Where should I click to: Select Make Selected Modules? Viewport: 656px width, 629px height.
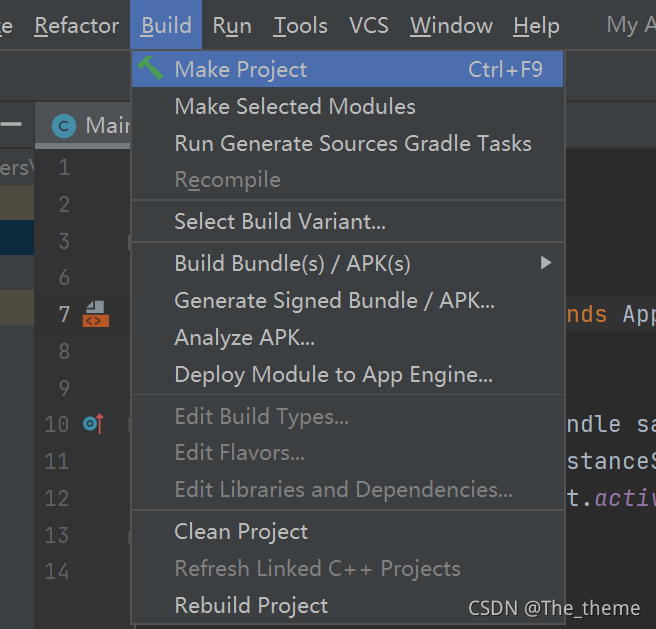[347, 106]
